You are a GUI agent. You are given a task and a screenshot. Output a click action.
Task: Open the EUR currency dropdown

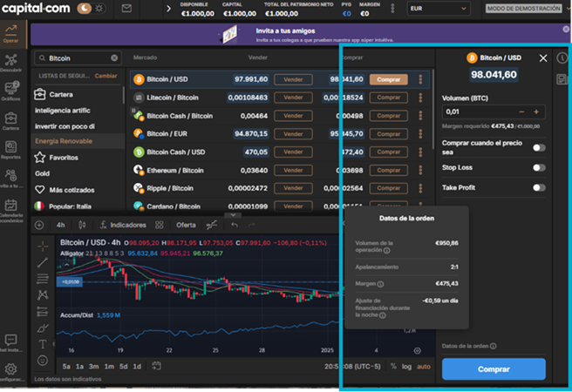439,9
